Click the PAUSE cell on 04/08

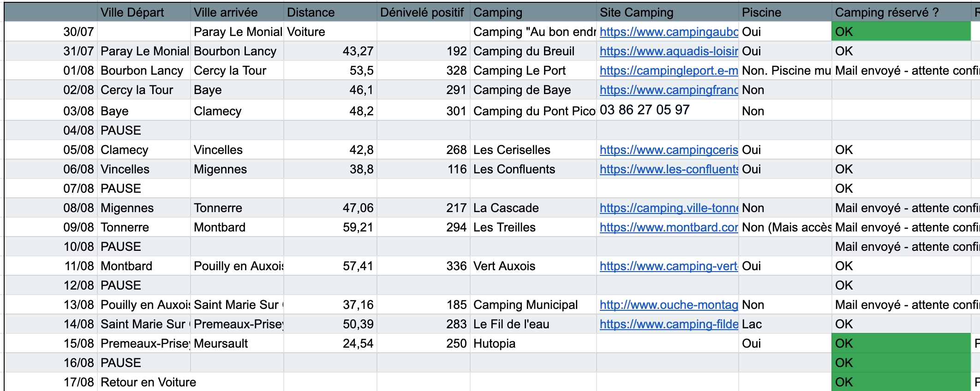pyautogui.click(x=121, y=130)
